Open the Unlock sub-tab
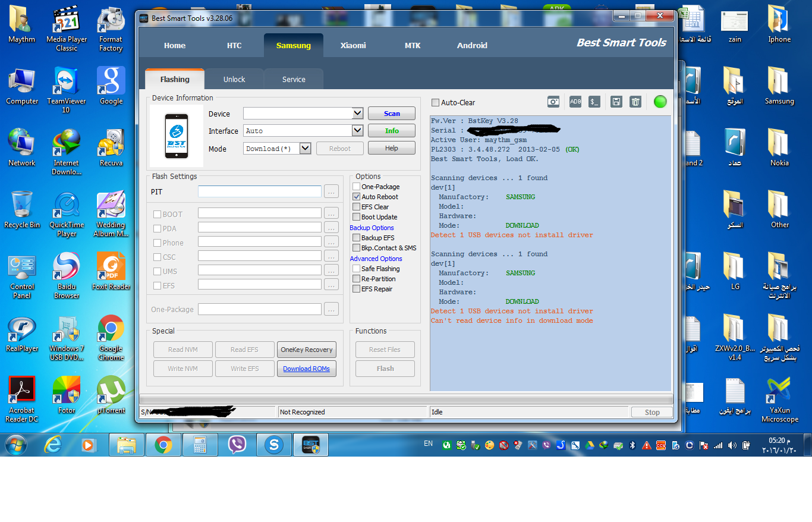Viewport: 812px width, 522px height. point(234,80)
